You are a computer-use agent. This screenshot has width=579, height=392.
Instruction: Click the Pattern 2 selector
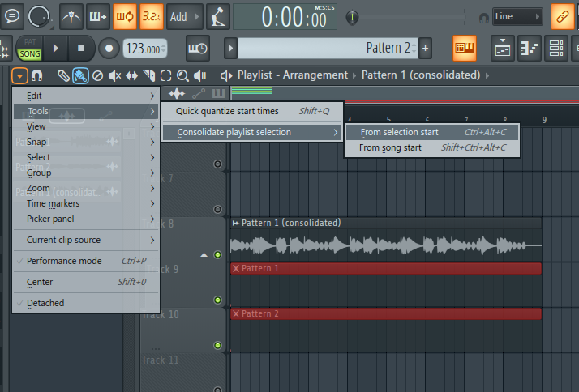[x=328, y=48]
